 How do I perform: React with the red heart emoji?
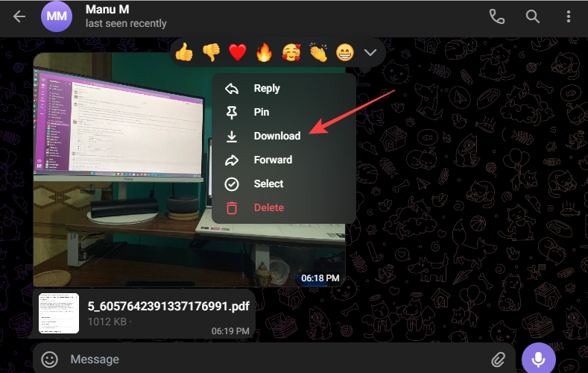point(237,53)
